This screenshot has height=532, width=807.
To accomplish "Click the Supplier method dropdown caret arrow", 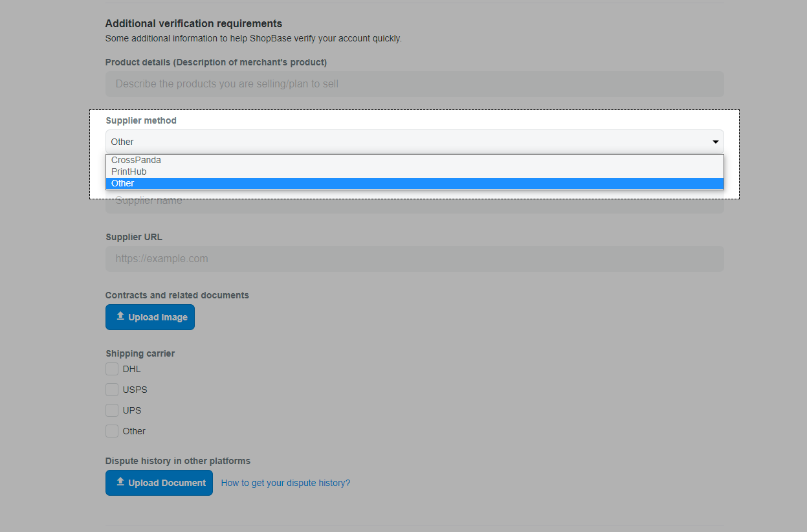I will coord(715,142).
